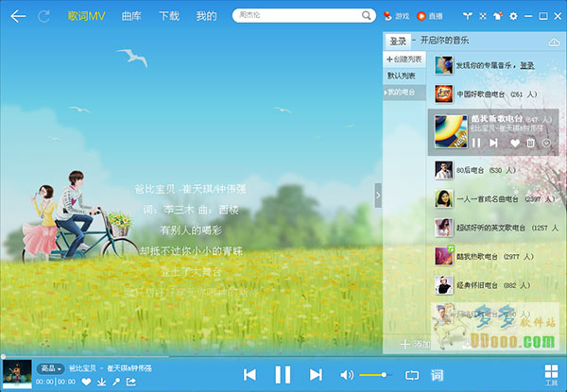Viewport: 567px width, 392px height.
Task: Click 经典怀旧电台 cover thumbnail
Action: click(x=444, y=285)
